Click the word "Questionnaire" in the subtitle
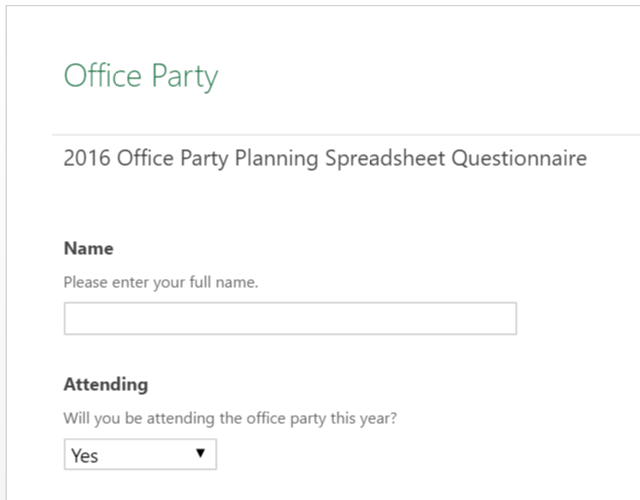Screen dimensions: 640x500 (x=519, y=159)
